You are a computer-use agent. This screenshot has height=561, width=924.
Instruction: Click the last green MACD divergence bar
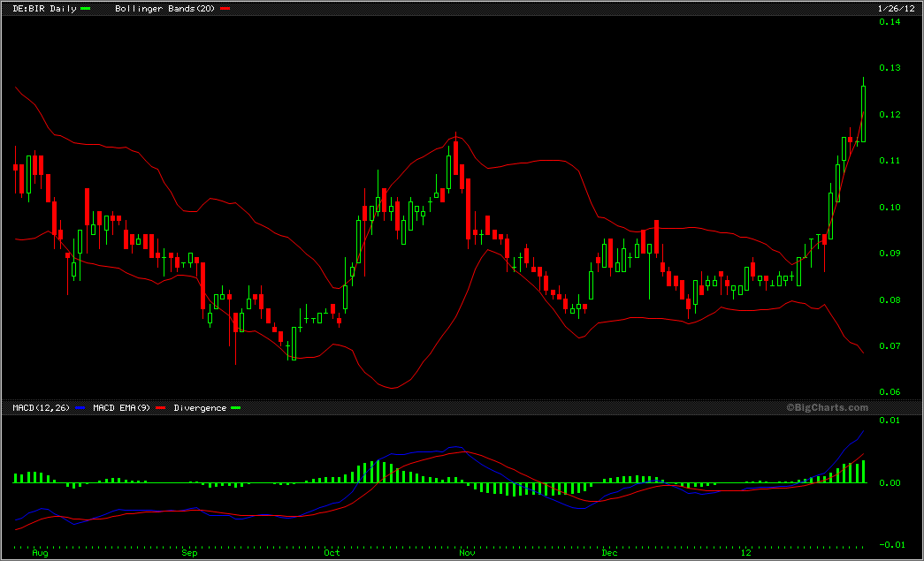(863, 472)
